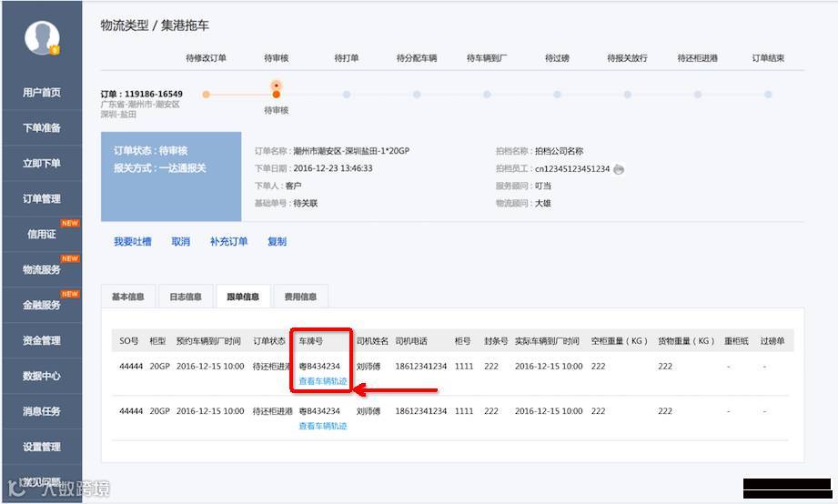Open 查看车辆轨迹 in first table row

click(x=323, y=381)
